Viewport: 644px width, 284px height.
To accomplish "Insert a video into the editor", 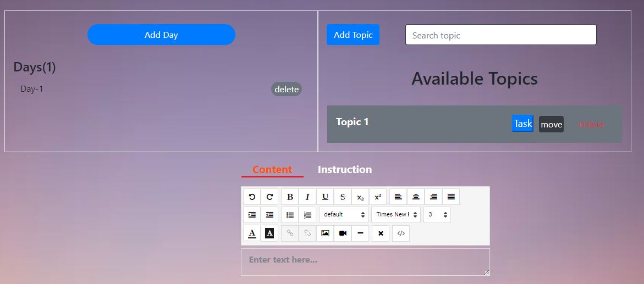I will pyautogui.click(x=343, y=233).
